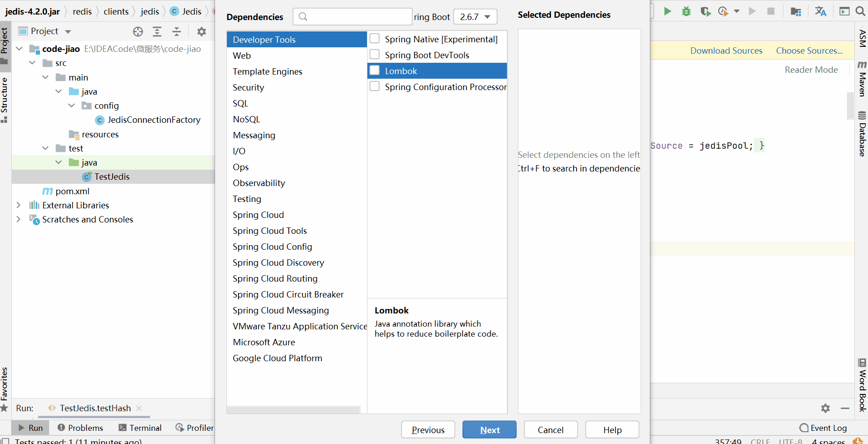Close the TestJedis.testHash run tab
The width and height of the screenshot is (868, 444).
139,408
